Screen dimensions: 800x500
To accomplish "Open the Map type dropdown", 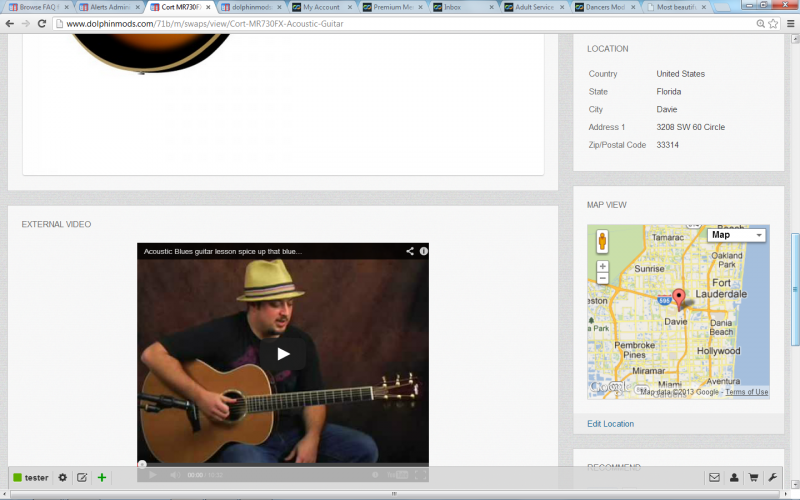I will point(736,235).
